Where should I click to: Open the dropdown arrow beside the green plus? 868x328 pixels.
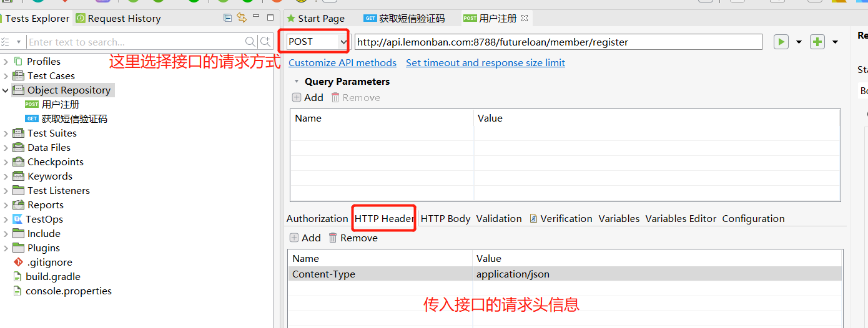point(835,42)
